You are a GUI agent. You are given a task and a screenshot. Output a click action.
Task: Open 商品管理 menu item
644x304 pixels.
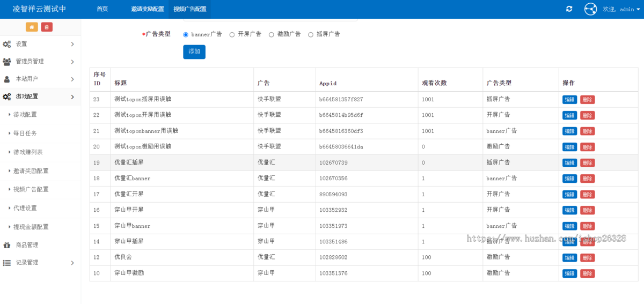27,245
